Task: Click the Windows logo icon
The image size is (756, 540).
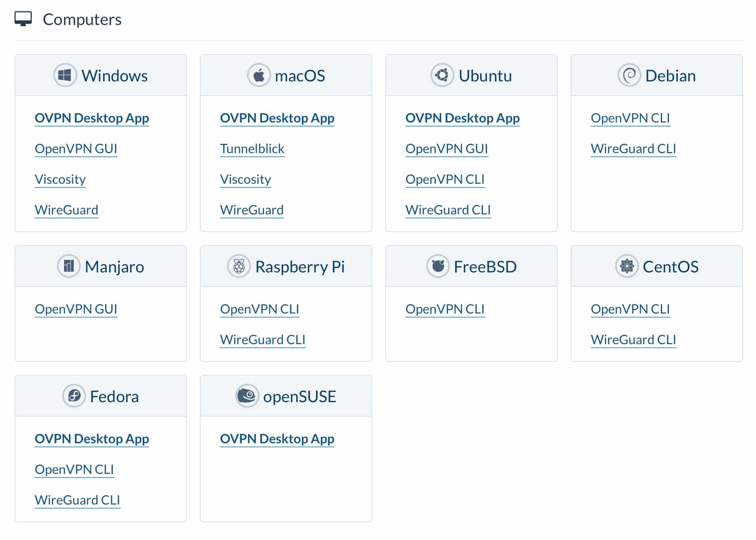Action: (65, 75)
